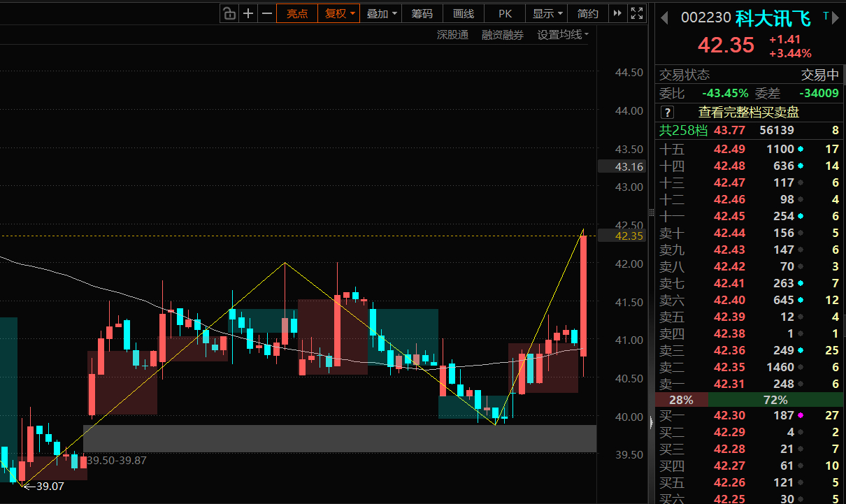Click the cyan dot beside volume 1100
Image resolution: width=846 pixels, height=504 pixels.
click(801, 149)
